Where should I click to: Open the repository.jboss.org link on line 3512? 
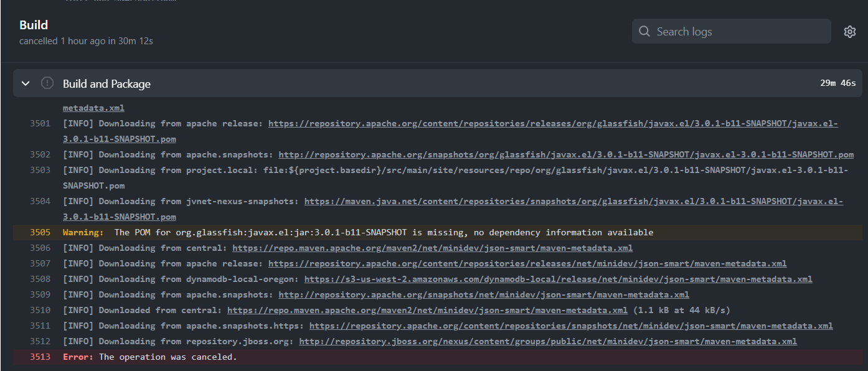point(548,341)
